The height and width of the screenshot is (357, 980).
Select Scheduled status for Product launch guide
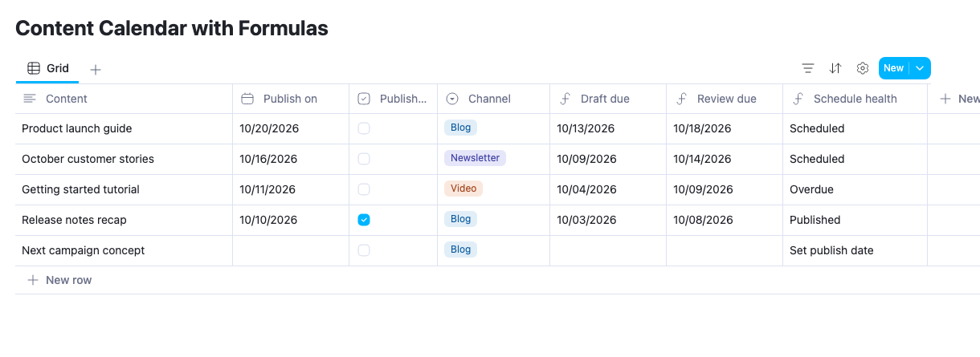point(855,128)
